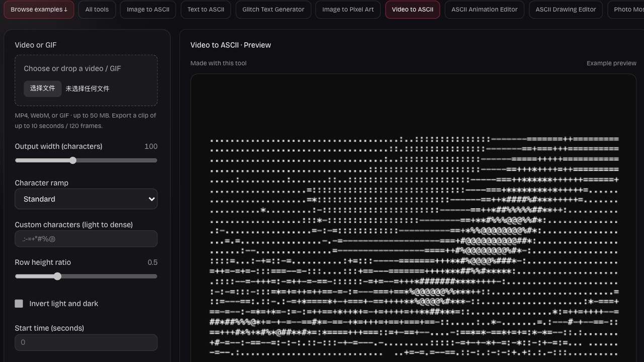Screen dimensions: 644x362
Task: Select Glitch Text Generator tab
Action: tap(273, 10)
